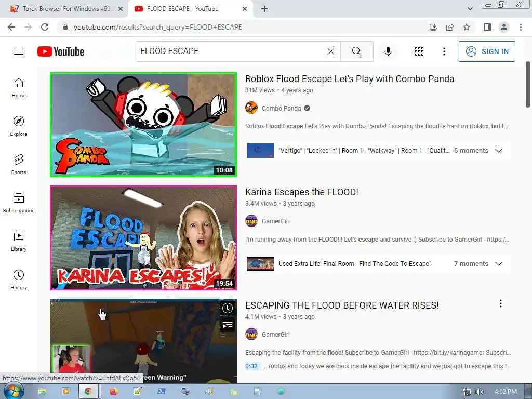Open Explore in the sidebar
The width and height of the screenshot is (532, 399).
[x=19, y=126]
